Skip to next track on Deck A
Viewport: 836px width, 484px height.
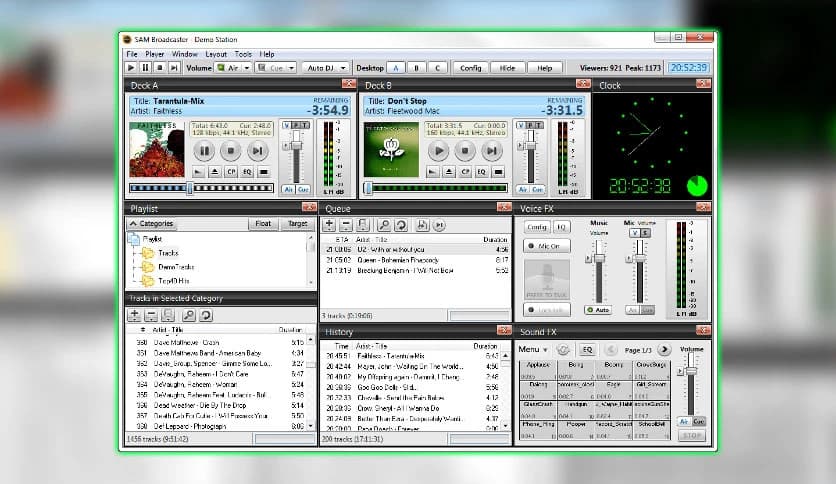pos(257,151)
